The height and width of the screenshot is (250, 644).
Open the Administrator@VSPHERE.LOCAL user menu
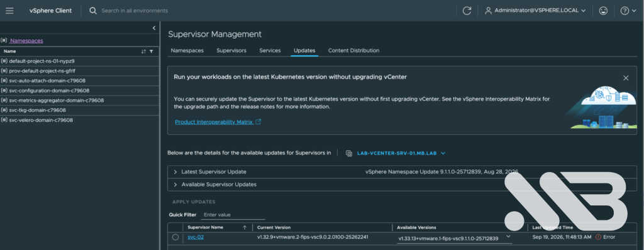click(x=536, y=11)
